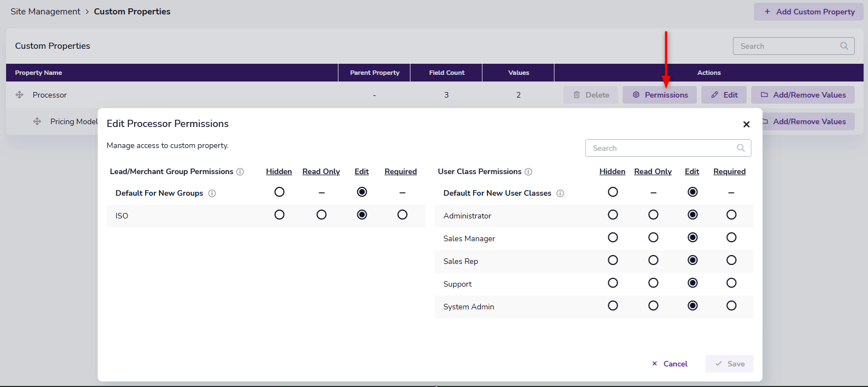Open Site Management breadcrumb link

tap(45, 11)
